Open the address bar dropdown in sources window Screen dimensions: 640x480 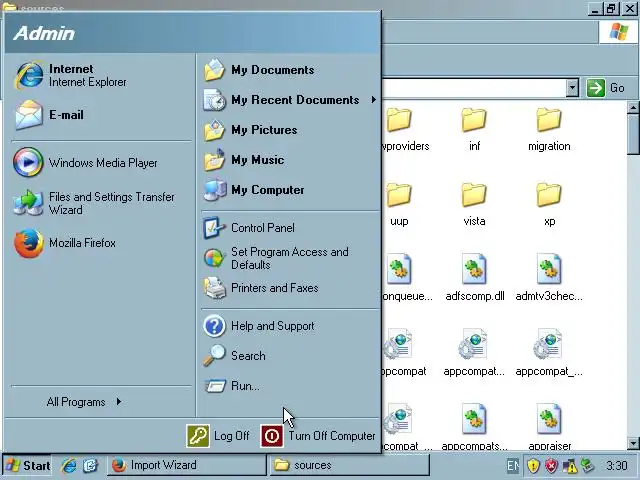572,88
